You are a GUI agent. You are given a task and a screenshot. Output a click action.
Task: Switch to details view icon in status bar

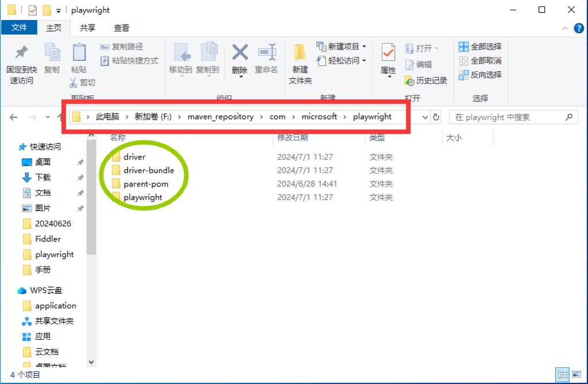(562, 374)
